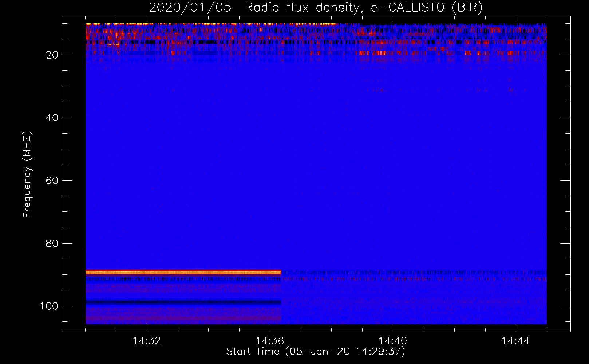Click the bright orange band near 89 MHz

[183, 272]
